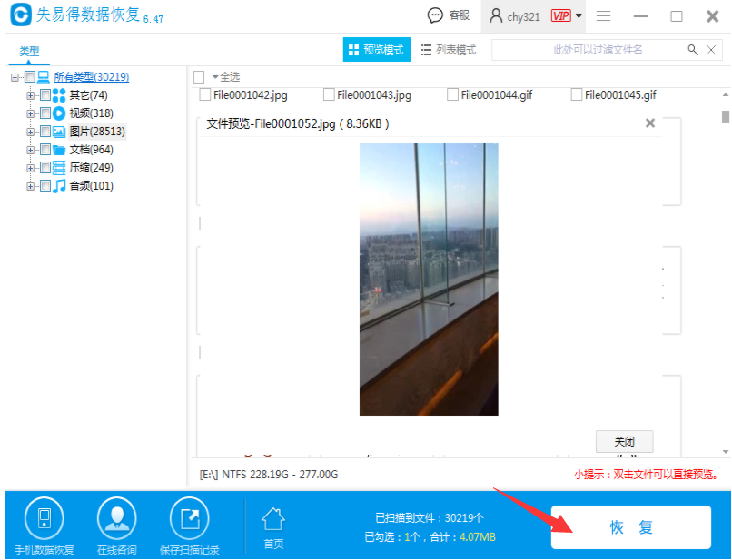Viewport: 732px width, 560px height.
Task: Open the hamburger menu icon in title bar
Action: click(x=603, y=16)
